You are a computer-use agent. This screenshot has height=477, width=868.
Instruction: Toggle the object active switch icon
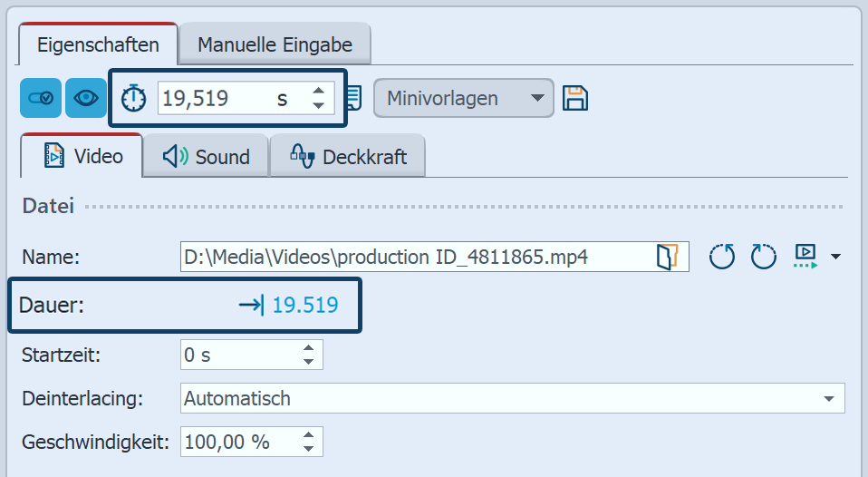41,98
